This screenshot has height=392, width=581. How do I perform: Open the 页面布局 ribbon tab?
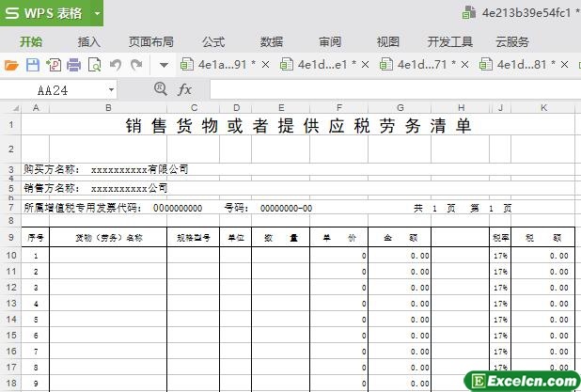pyautogui.click(x=150, y=42)
